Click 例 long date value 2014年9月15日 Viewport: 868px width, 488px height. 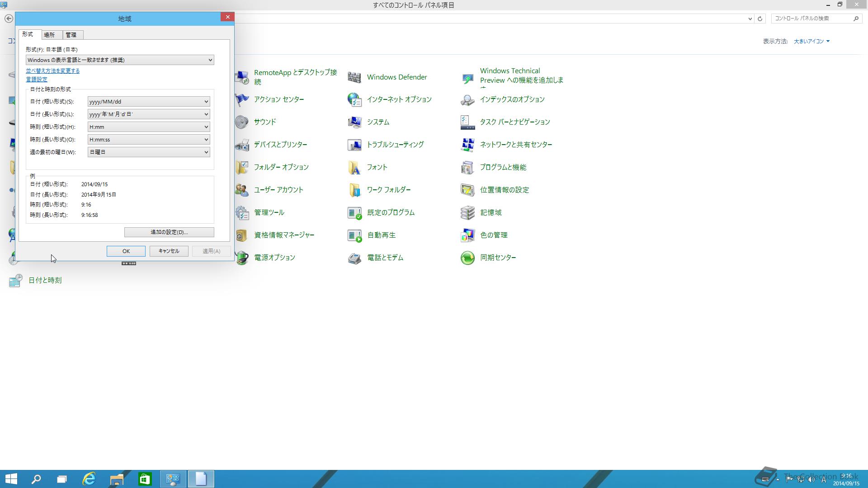[x=99, y=195]
